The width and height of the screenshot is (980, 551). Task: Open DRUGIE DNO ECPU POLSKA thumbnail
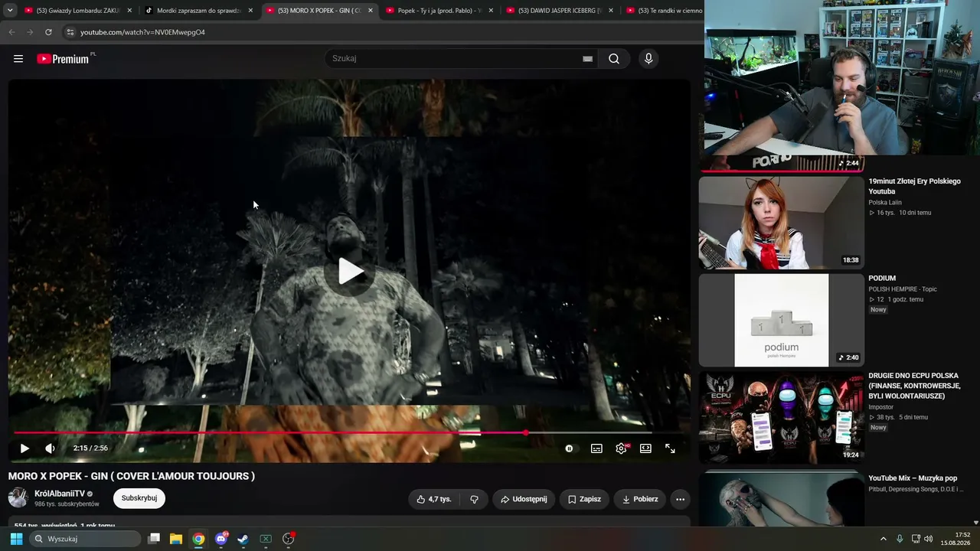point(781,418)
